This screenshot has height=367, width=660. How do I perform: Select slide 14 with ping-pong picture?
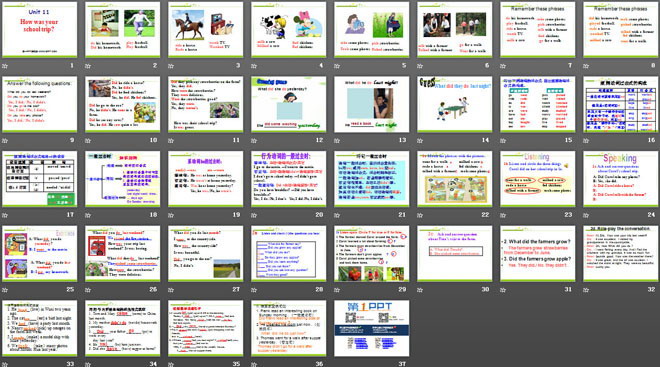[x=455, y=104]
